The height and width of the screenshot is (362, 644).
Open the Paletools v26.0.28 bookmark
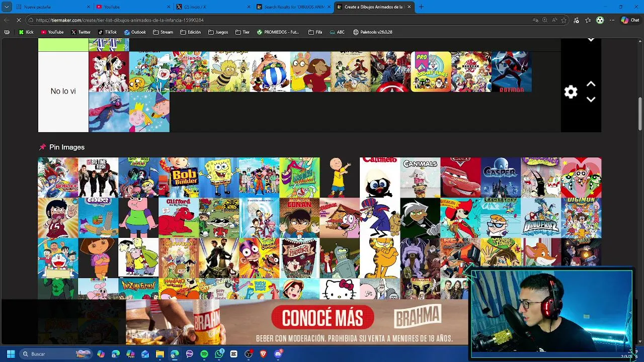point(373,32)
